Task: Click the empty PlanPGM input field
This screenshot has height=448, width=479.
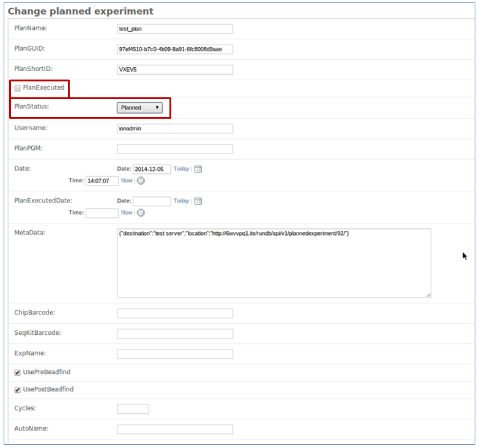Action: (175, 149)
